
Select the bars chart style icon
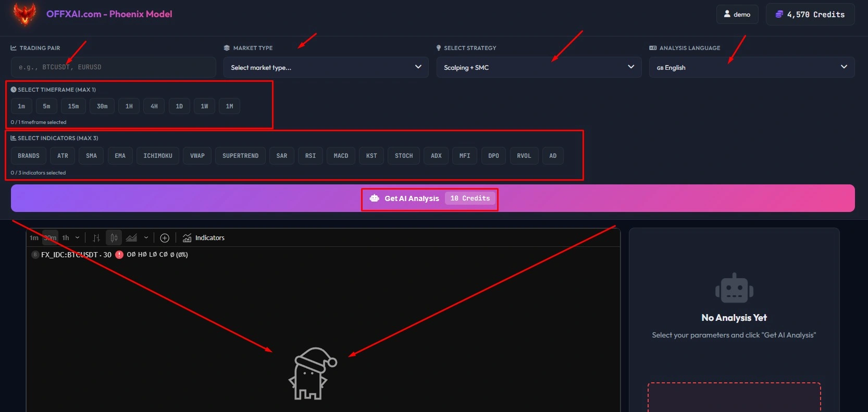pyautogui.click(x=96, y=238)
